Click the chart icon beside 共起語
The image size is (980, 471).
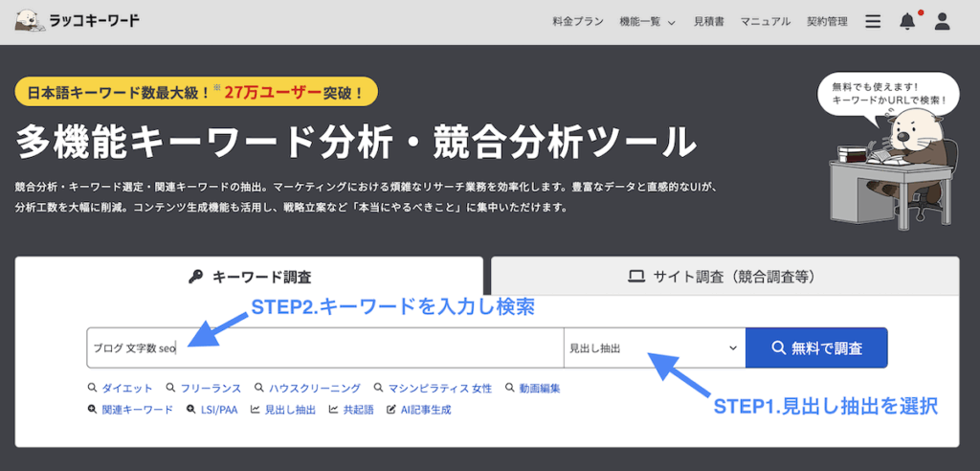pos(334,411)
